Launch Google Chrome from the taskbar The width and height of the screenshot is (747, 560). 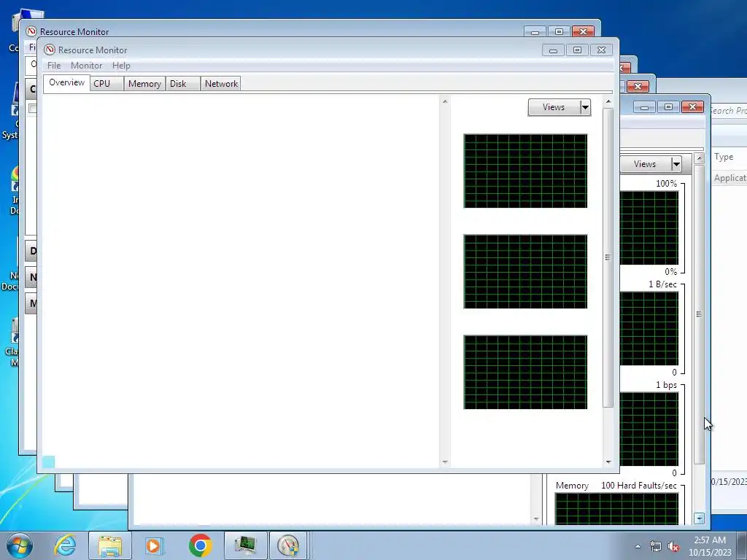[200, 545]
